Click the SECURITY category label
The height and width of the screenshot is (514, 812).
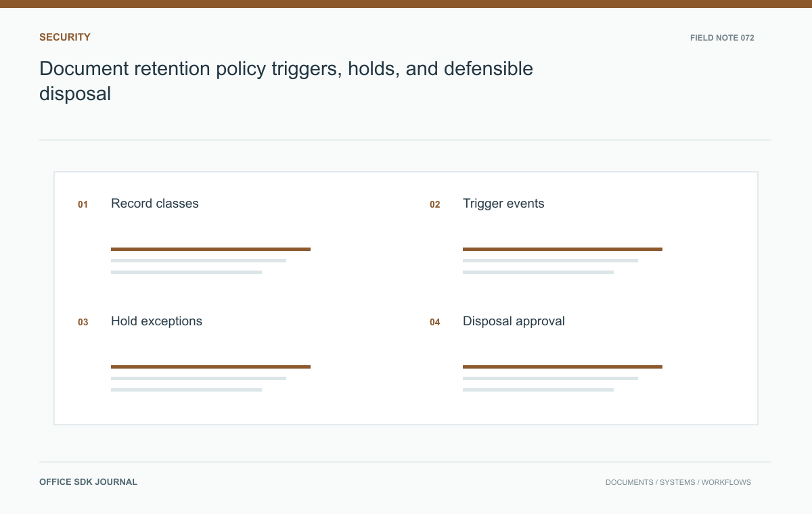(65, 37)
